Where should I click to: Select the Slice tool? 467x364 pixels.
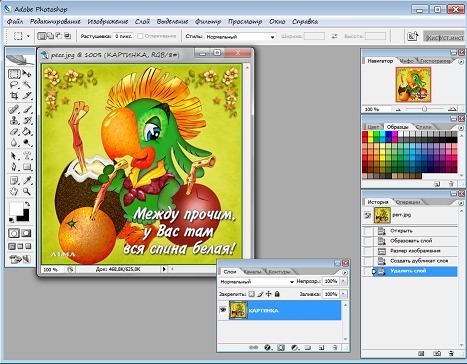[x=27, y=96]
